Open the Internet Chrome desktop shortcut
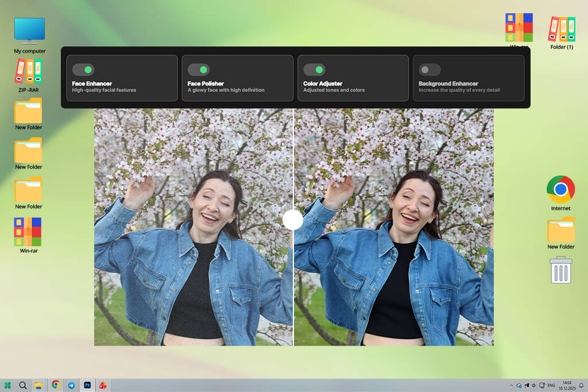This screenshot has height=392, width=588. (x=560, y=193)
